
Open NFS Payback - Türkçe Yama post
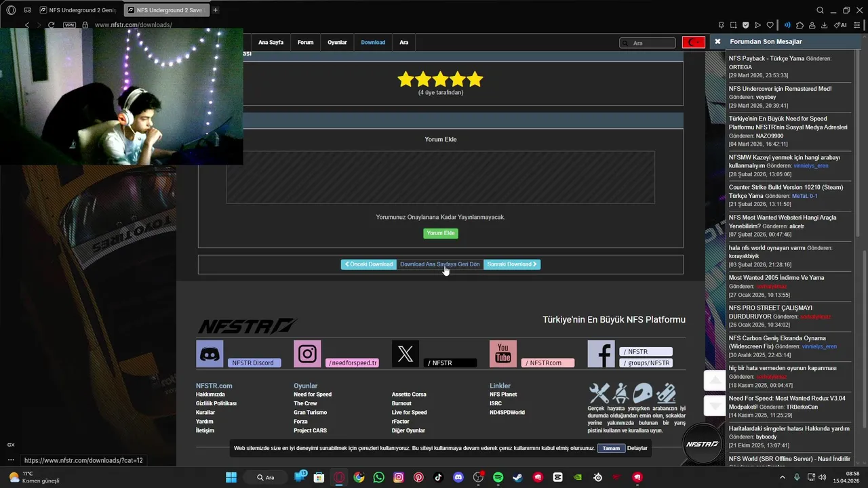(x=766, y=58)
